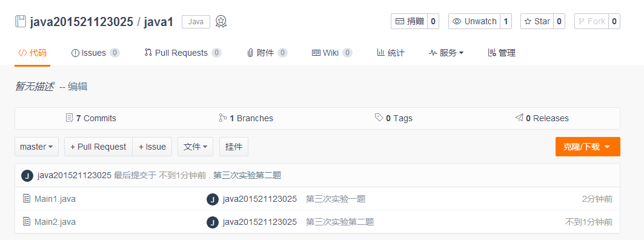Click the Java language tag
This screenshot has width=644, height=240.
(196, 22)
